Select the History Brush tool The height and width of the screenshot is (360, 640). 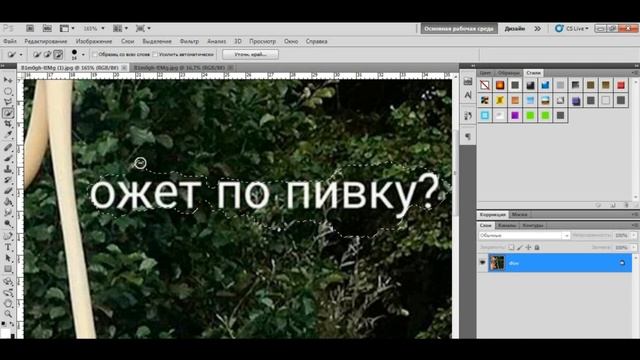click(8, 180)
